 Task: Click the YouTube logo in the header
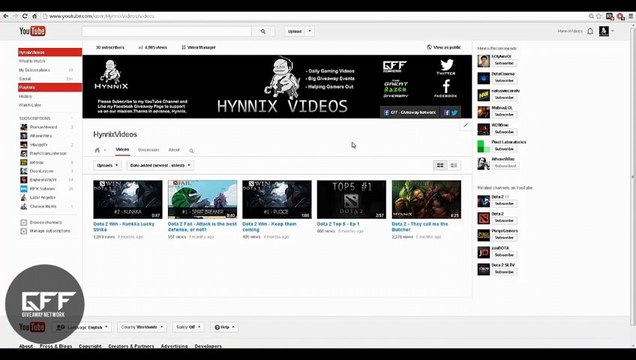[32, 31]
